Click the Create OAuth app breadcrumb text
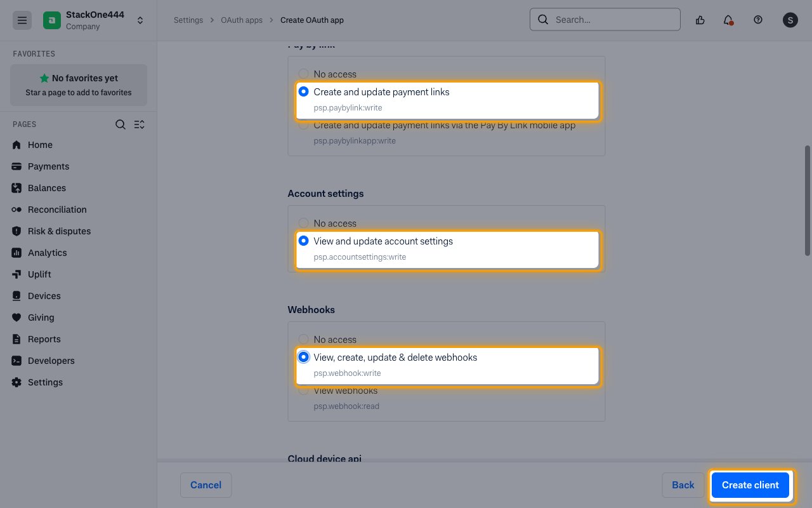 coord(312,20)
